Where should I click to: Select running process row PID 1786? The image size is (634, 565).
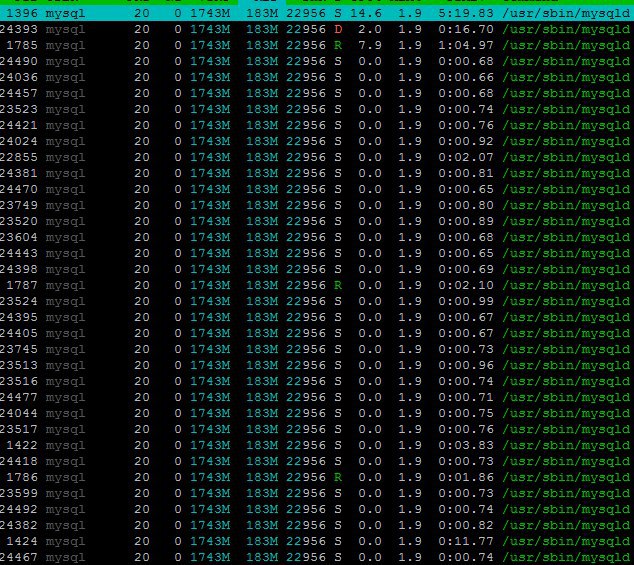(317, 478)
